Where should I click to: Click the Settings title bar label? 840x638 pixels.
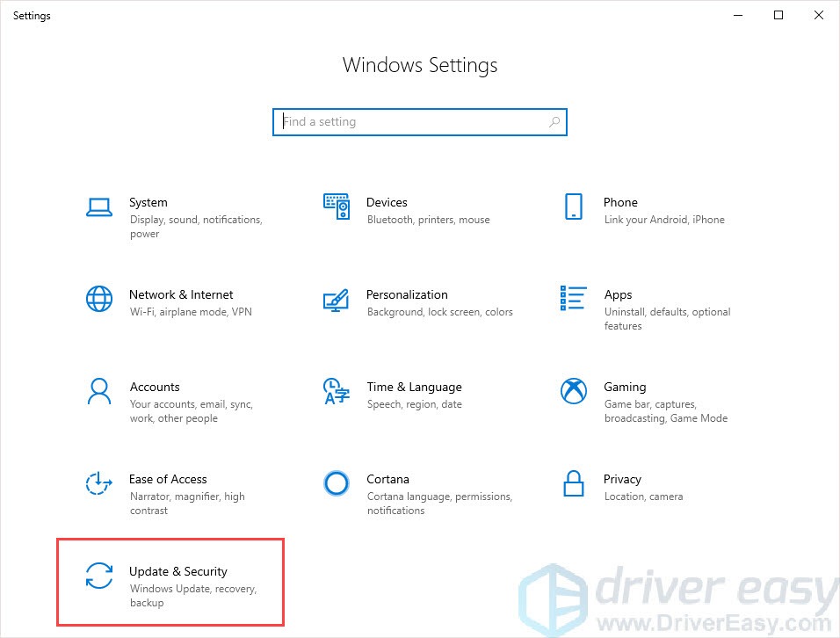click(32, 15)
